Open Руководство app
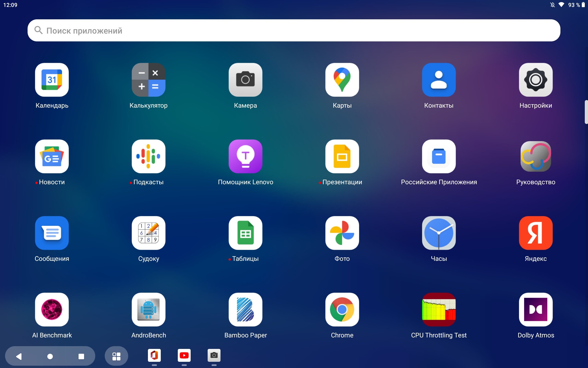Screen dimensions: 588x368 click(536, 156)
